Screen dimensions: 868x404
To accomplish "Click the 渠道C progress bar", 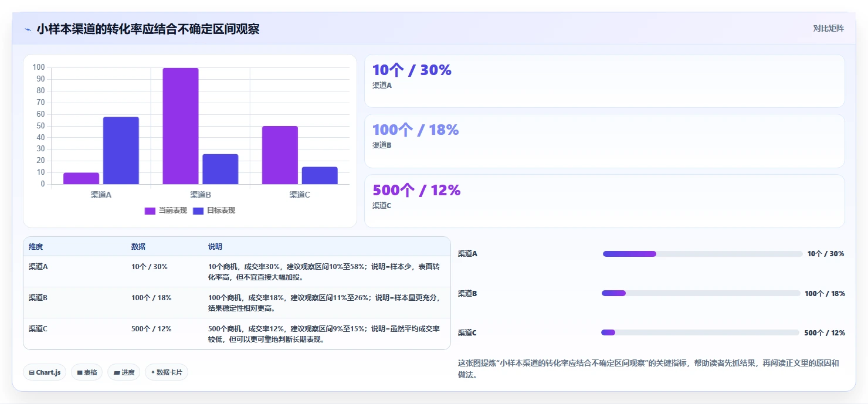I will coord(700,332).
